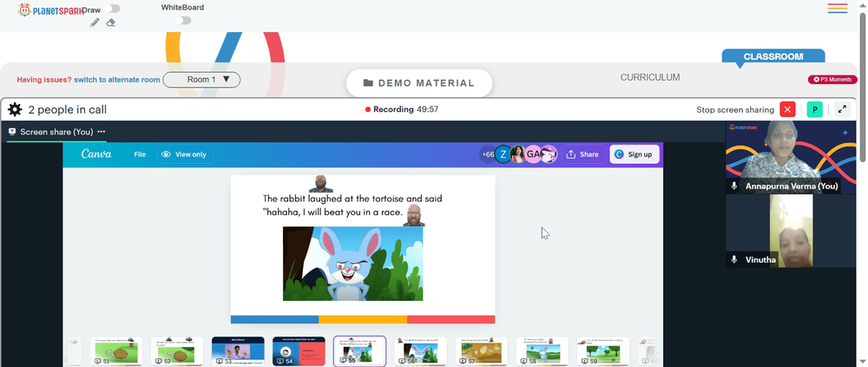Open call settings gear icon
This screenshot has width=868, height=367.
point(15,109)
